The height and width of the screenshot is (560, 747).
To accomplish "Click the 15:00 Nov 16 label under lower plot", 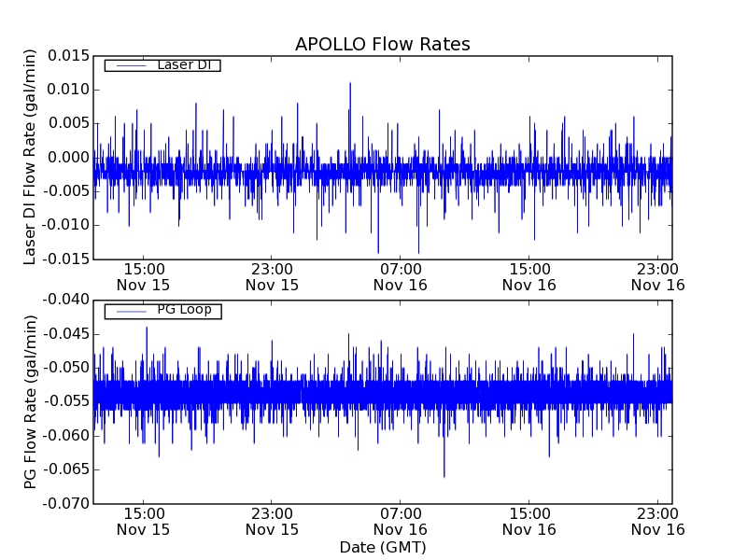I will [x=529, y=521].
